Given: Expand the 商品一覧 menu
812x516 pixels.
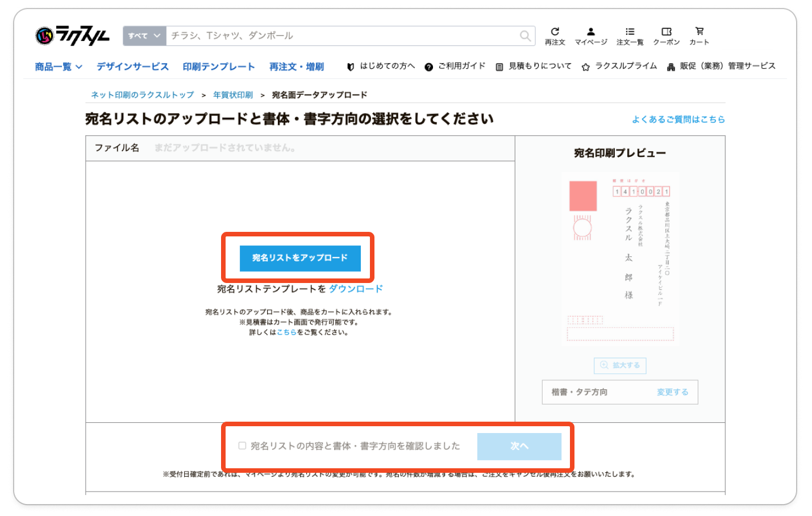Looking at the screenshot, I should click(59, 67).
